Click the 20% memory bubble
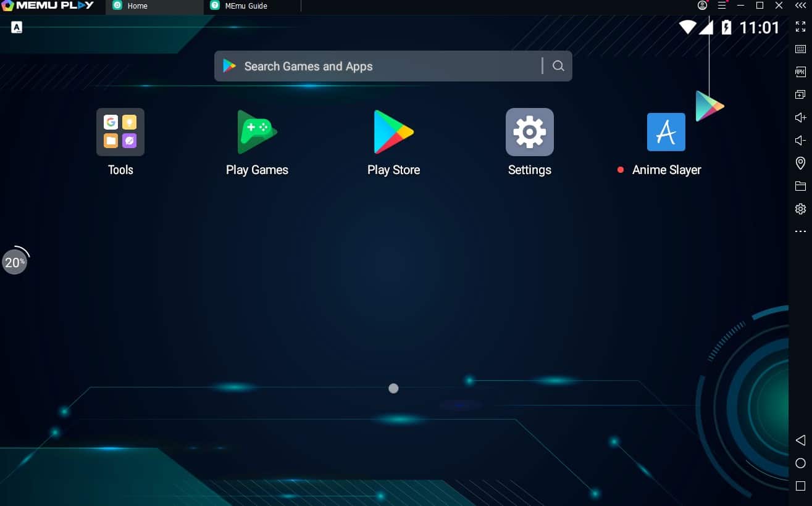 (x=15, y=262)
